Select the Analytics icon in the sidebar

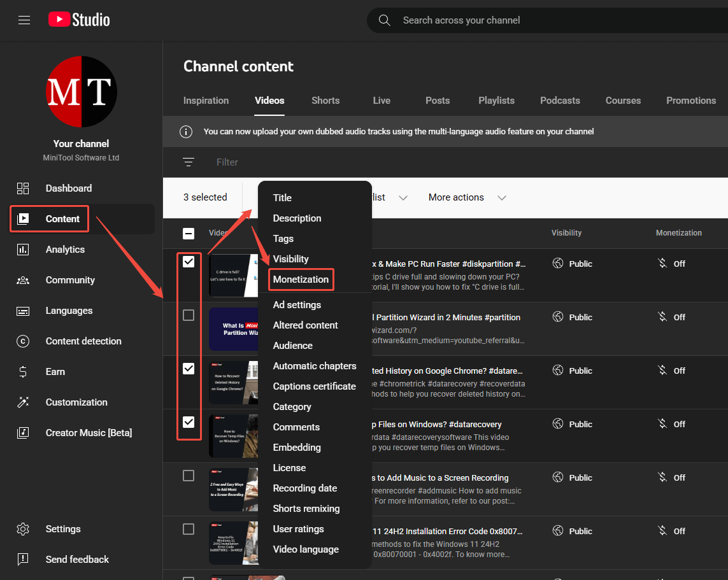point(23,249)
